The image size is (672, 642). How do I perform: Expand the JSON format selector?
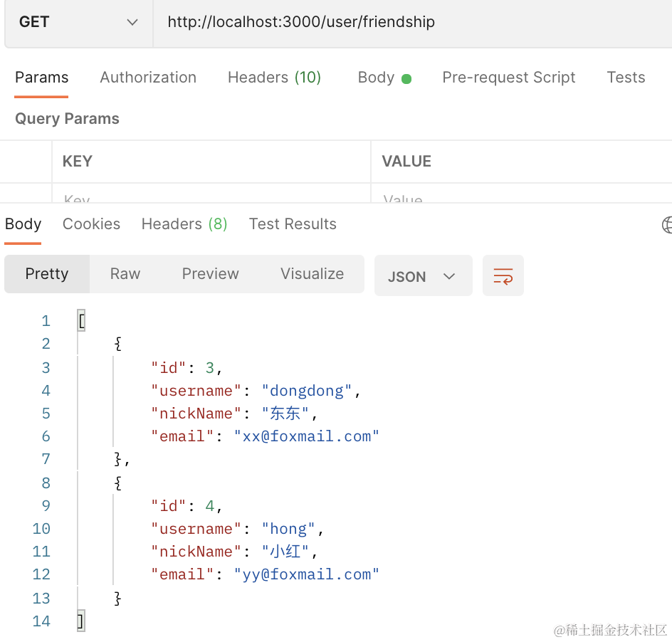pos(423,276)
